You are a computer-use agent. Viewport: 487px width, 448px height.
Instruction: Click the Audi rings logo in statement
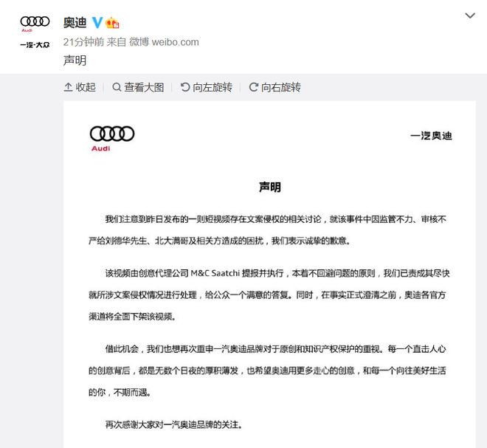(111, 134)
